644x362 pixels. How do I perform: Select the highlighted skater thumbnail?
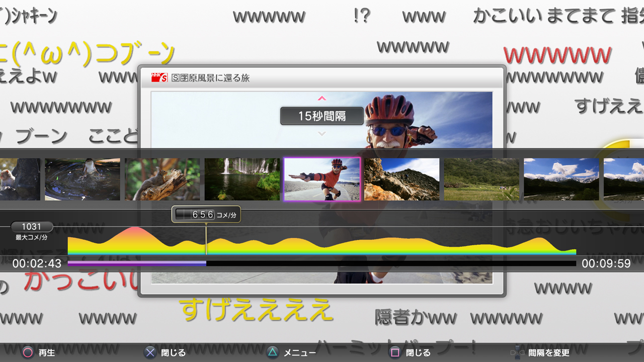pos(322,179)
